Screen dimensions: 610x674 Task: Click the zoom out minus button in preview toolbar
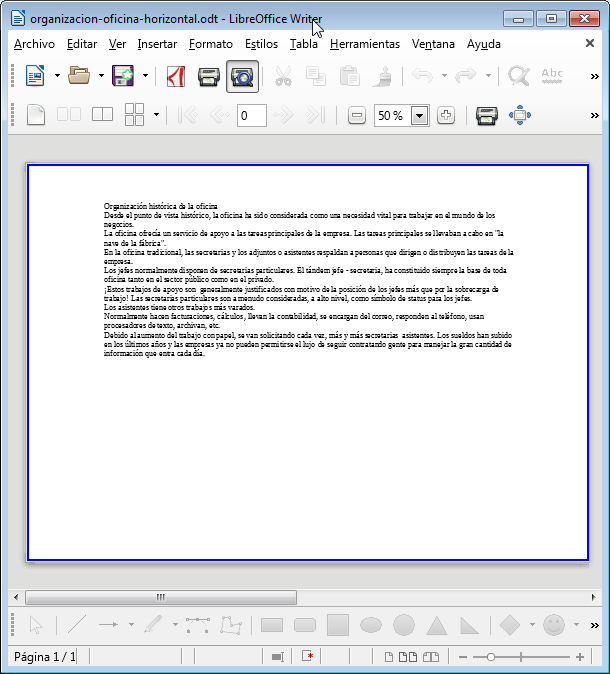pos(357,115)
